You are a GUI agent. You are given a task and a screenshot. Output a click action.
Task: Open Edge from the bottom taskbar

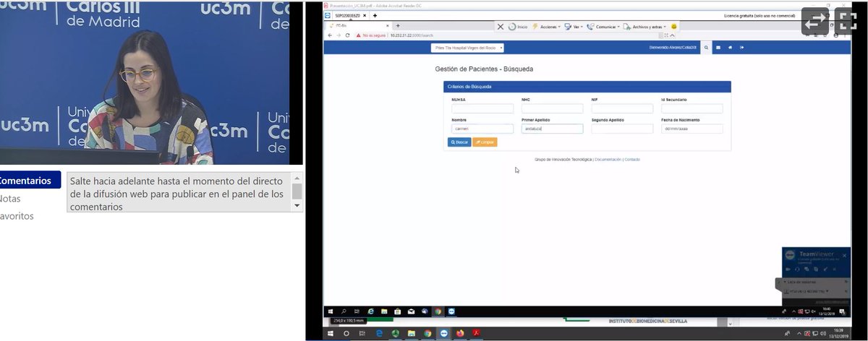(x=379, y=333)
